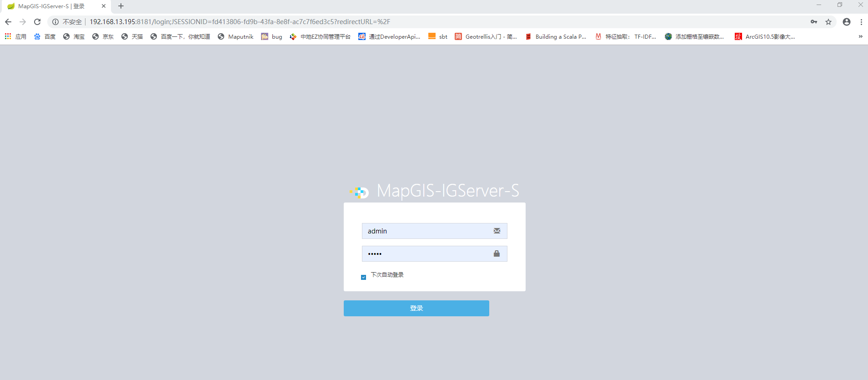Click the lock icon in password field
The image size is (868, 380).
[x=497, y=253]
